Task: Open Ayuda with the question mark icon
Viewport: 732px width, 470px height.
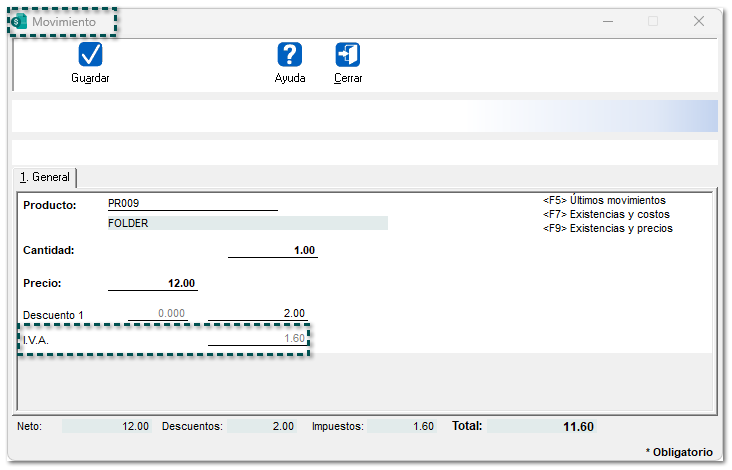Action: click(x=290, y=55)
